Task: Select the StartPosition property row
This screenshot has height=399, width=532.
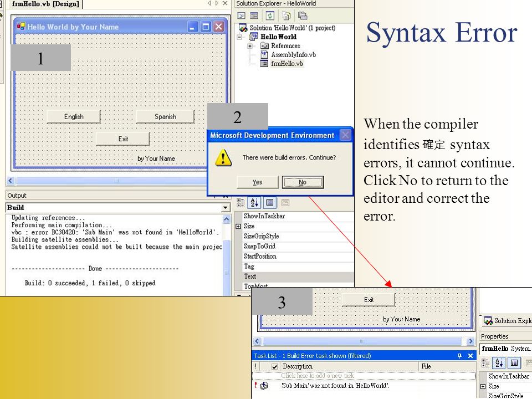Action: pos(294,256)
